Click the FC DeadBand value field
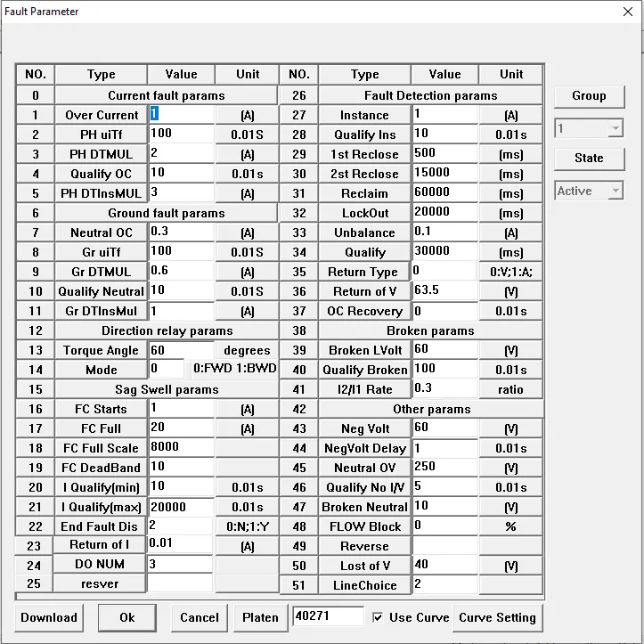Image resolution: width=644 pixels, height=644 pixels. click(181, 467)
